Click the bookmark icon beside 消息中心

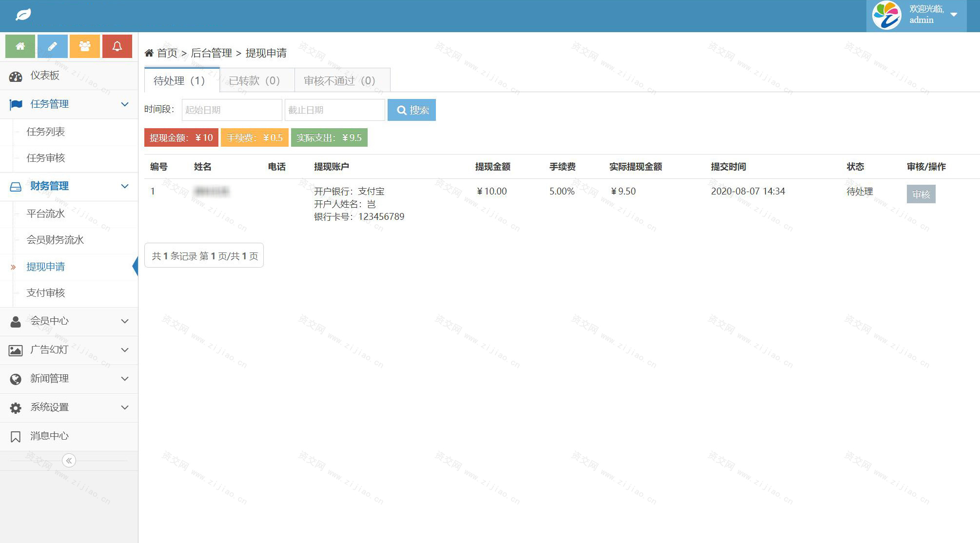(16, 437)
